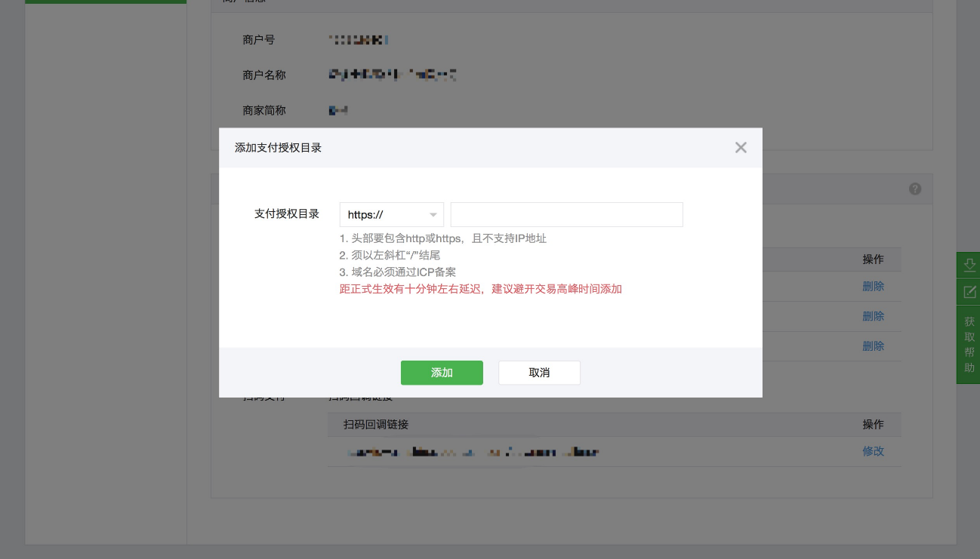Viewport: 980px width, 559px height.
Task: Click the 商户号 label text
Action: [x=259, y=40]
